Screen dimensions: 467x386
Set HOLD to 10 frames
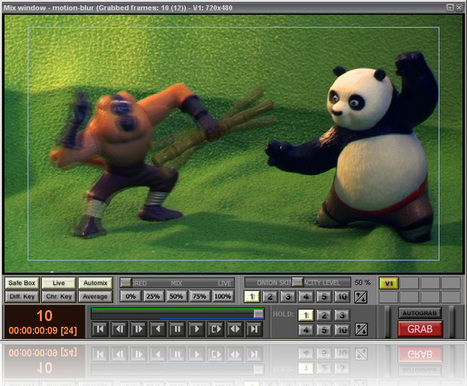pos(342,330)
